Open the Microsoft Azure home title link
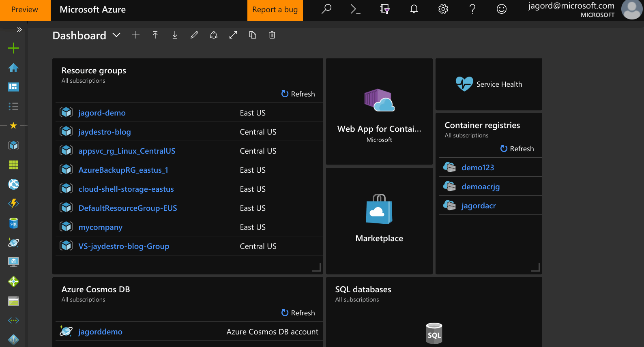Screen dimensions: 644x347 pyautogui.click(x=92, y=10)
